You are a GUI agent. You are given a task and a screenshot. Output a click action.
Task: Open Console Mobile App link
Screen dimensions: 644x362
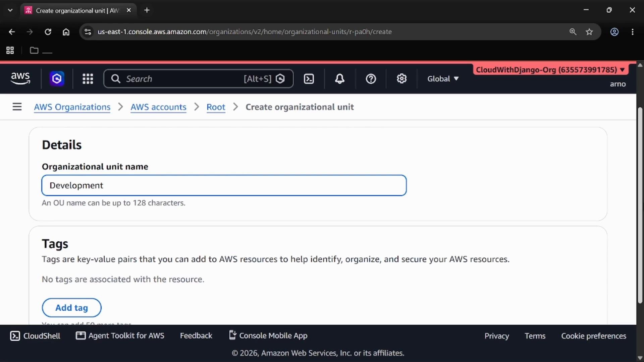point(268,336)
